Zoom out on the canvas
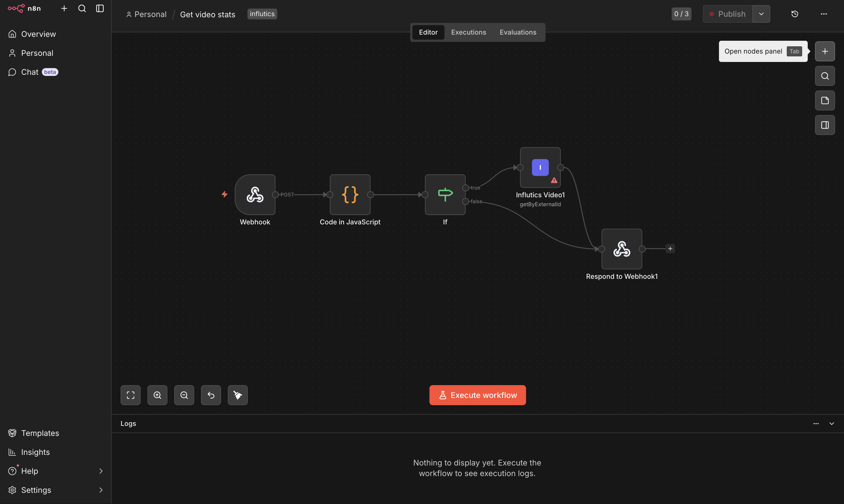The image size is (844, 504). tap(184, 395)
